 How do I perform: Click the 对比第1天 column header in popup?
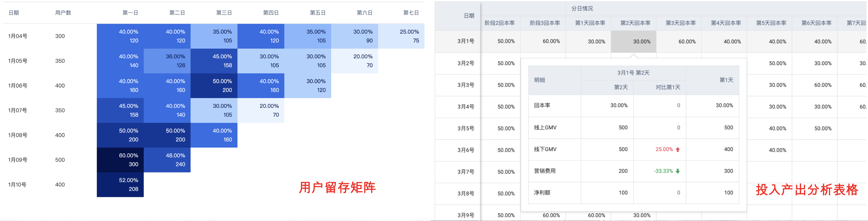pos(668,87)
